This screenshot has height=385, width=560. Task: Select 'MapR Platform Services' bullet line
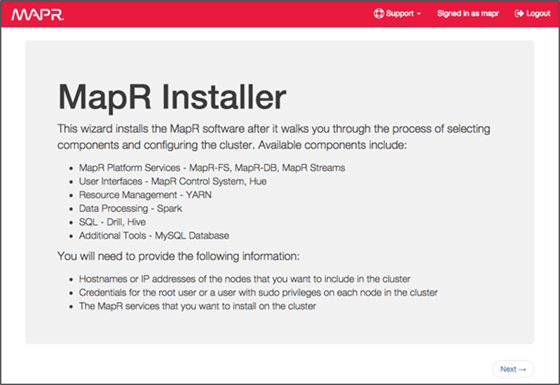[x=212, y=168]
